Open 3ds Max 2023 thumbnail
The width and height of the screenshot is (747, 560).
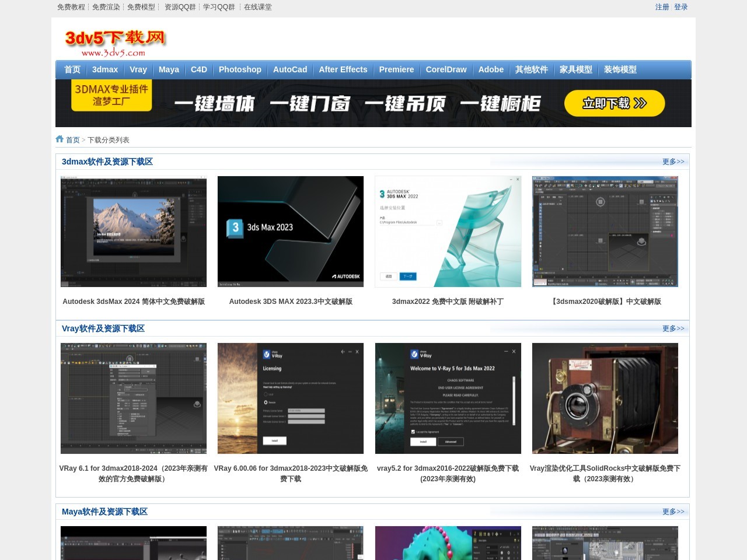click(291, 232)
